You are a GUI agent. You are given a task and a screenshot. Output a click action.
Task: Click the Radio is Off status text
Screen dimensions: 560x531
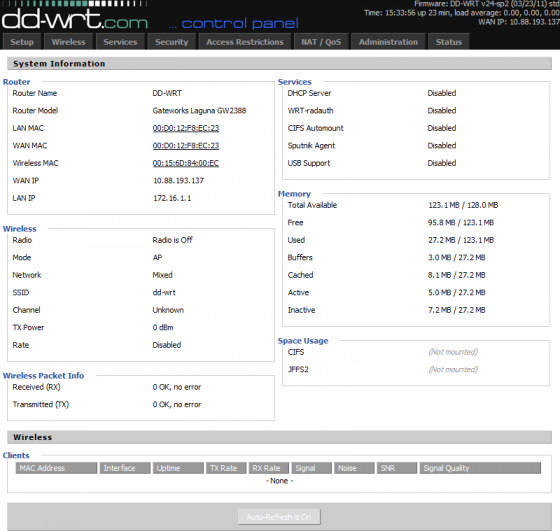coord(172,240)
